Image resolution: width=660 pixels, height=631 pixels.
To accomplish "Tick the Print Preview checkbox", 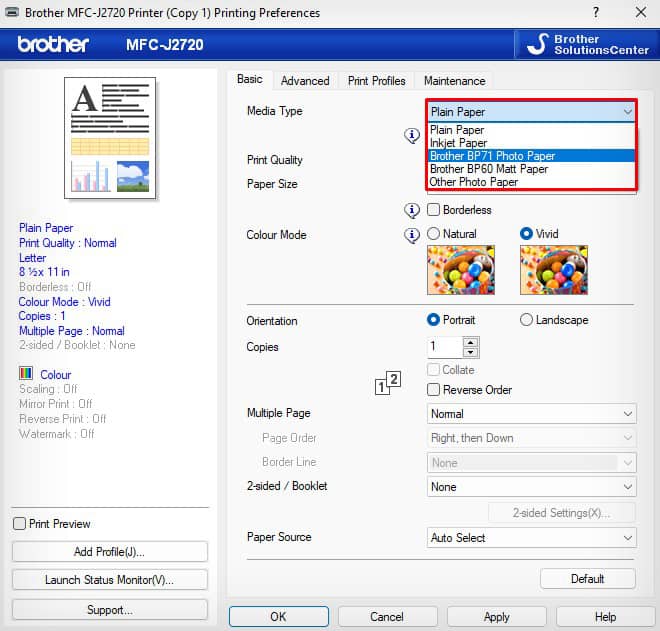I will [19, 523].
